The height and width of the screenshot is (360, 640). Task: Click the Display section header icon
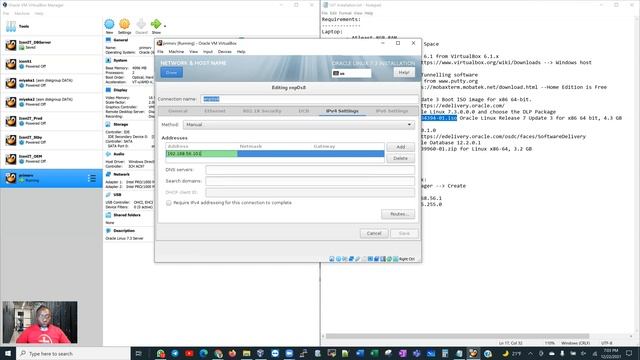tap(108, 90)
